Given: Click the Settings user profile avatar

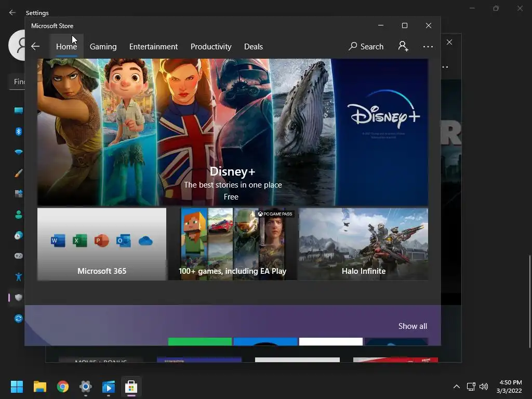Looking at the screenshot, I should (17, 45).
